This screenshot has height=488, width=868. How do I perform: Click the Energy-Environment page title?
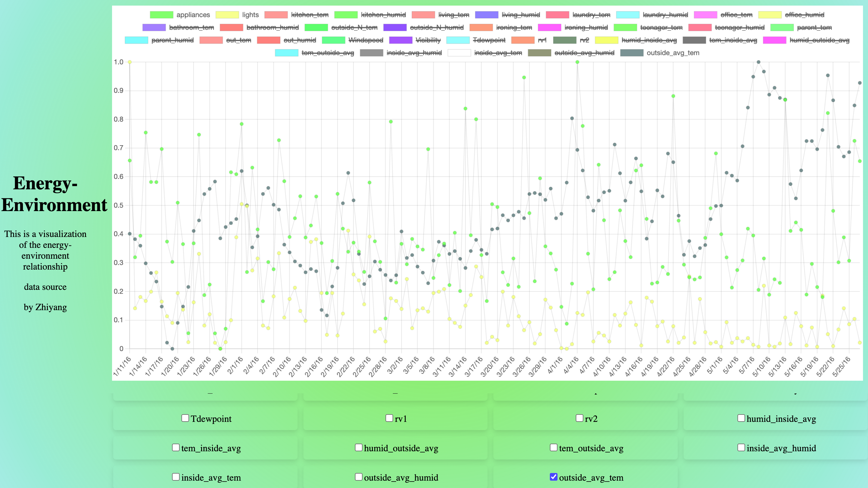click(x=54, y=194)
